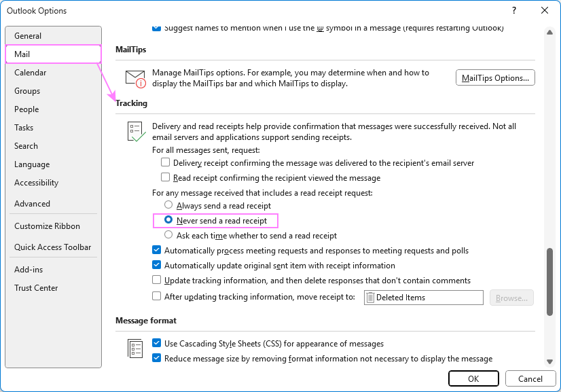
Task: Open the dialog help question mark
Action: [x=515, y=10]
